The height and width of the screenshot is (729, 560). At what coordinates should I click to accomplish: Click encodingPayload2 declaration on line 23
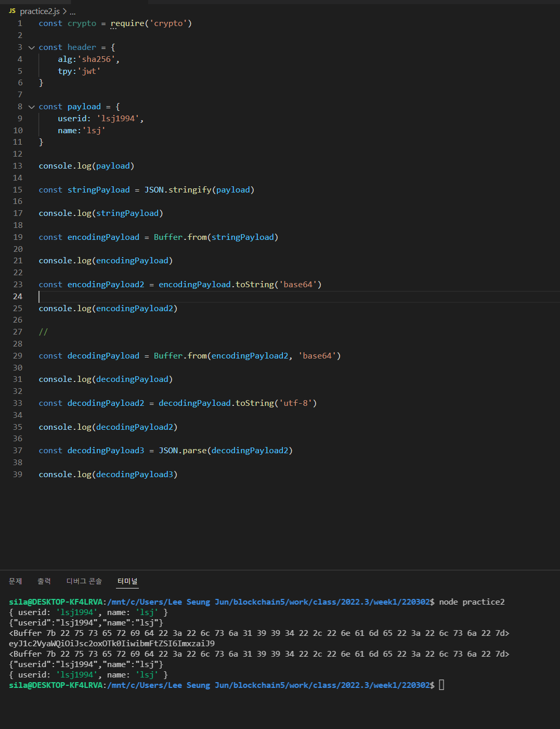[x=106, y=285]
